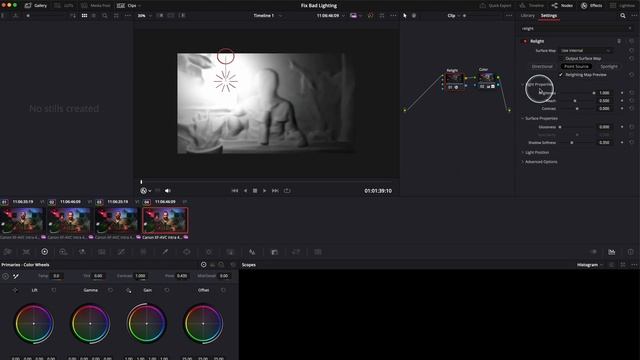The width and height of the screenshot is (640, 360).
Task: Click play forward in viewer transport
Action: pyautogui.click(x=264, y=191)
